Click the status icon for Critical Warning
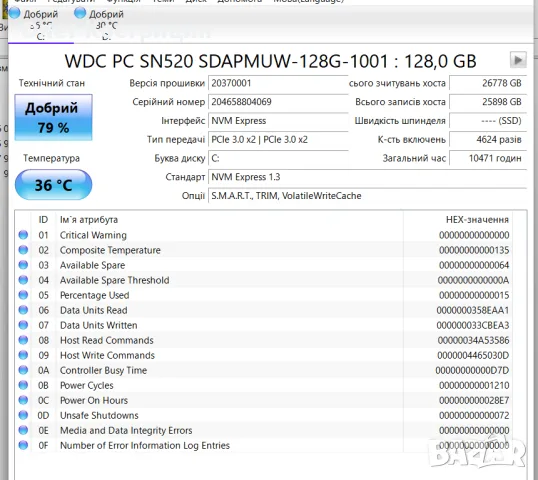The image size is (538, 480). point(23,235)
